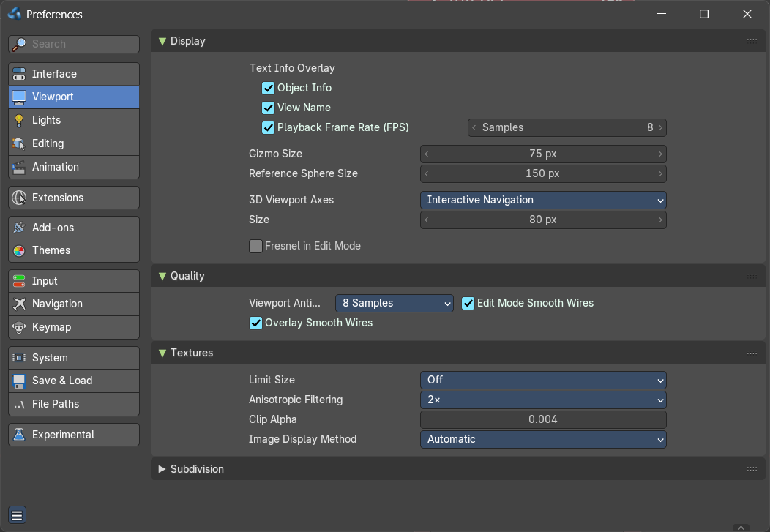The image size is (770, 532).
Task: Collapse the Quality panel
Action: [x=162, y=277]
